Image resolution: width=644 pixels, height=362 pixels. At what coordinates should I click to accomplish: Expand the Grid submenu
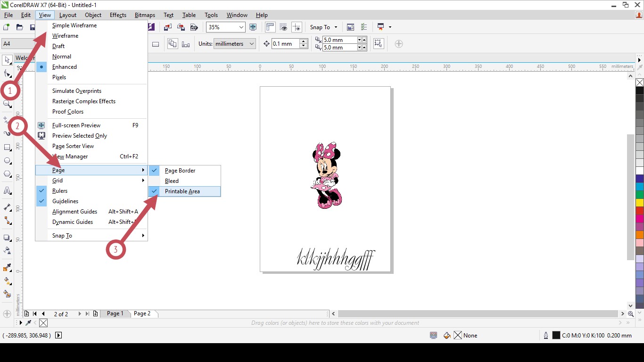tap(91, 181)
